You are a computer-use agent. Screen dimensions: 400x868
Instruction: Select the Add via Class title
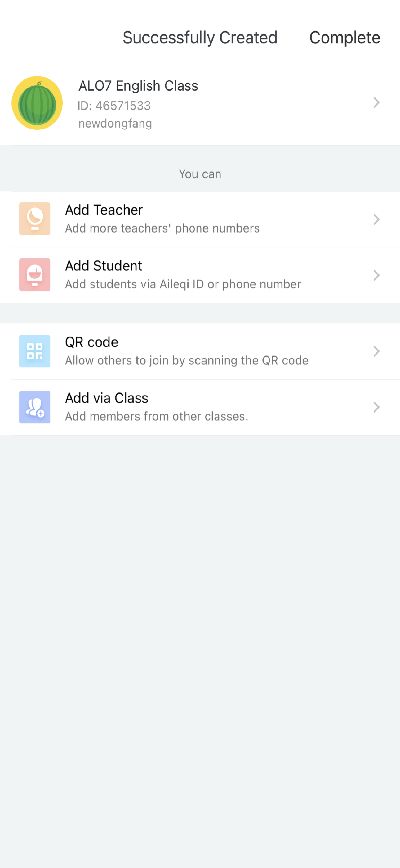[106, 398]
